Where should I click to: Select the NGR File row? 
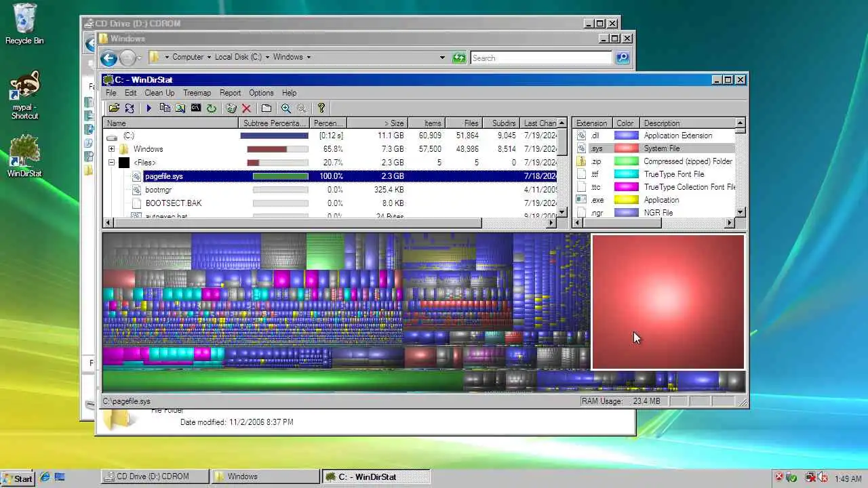654,213
